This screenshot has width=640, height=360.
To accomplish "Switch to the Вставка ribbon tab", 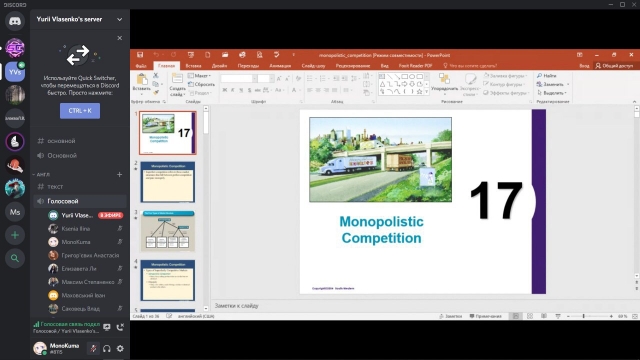I will click(193, 66).
